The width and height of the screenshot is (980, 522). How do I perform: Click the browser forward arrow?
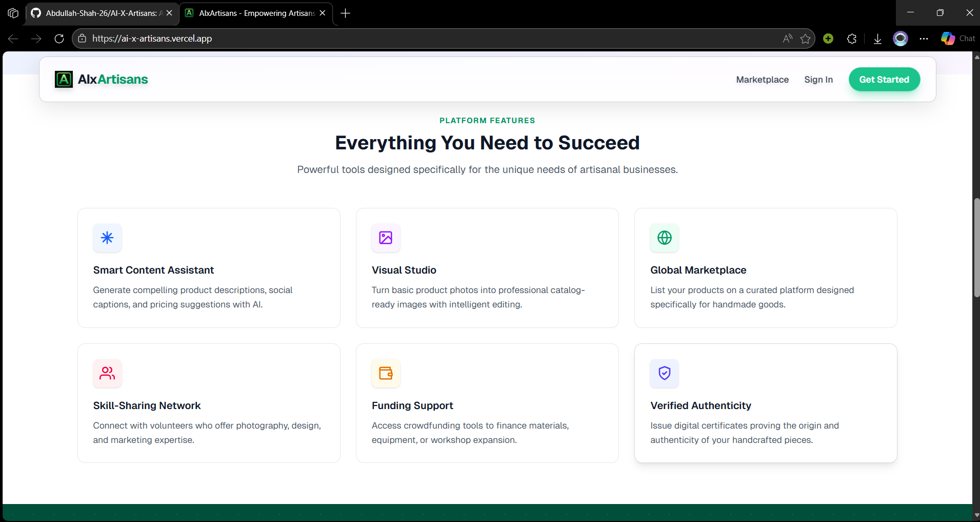point(36,38)
